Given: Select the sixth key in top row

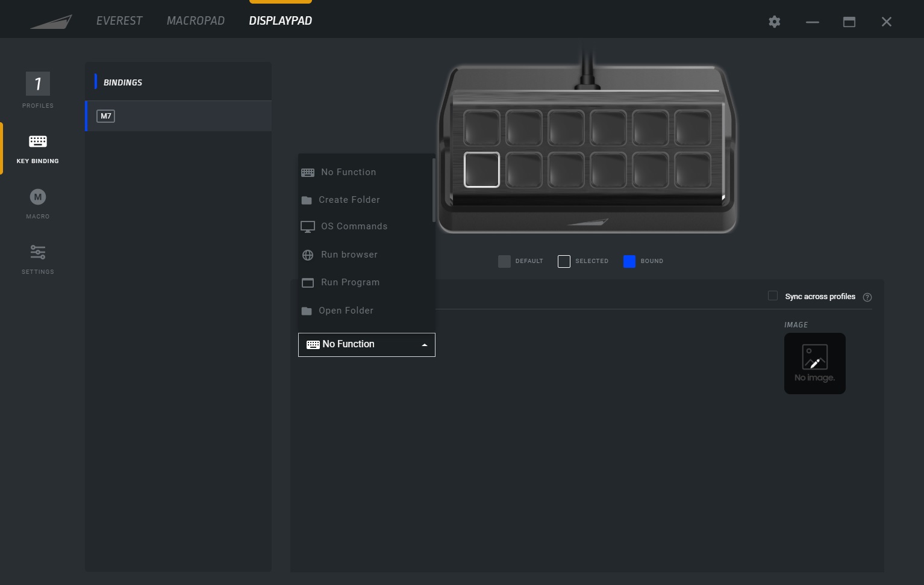Looking at the screenshot, I should [693, 128].
